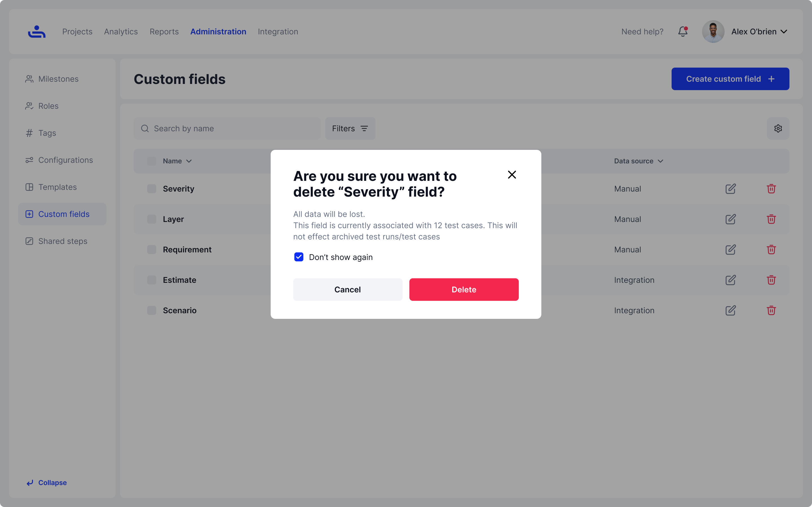Switch to the Analytics tab
This screenshot has height=507, width=812.
[x=121, y=32]
